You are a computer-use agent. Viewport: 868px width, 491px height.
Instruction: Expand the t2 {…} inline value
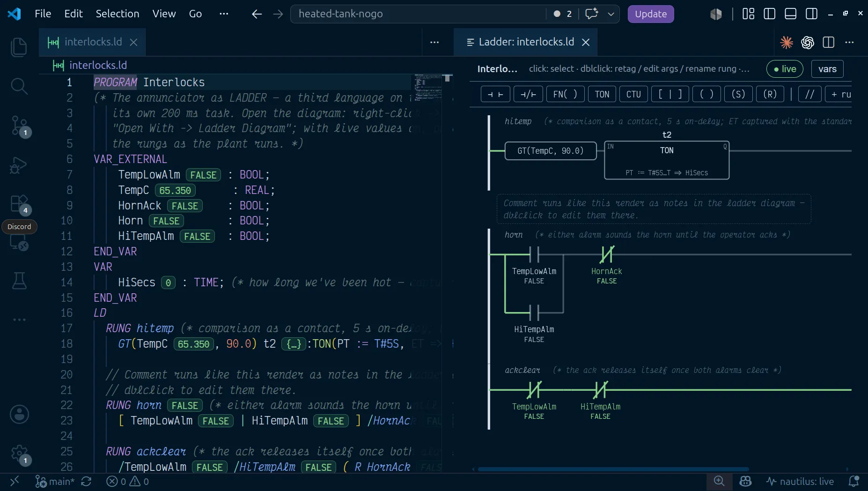coord(294,344)
